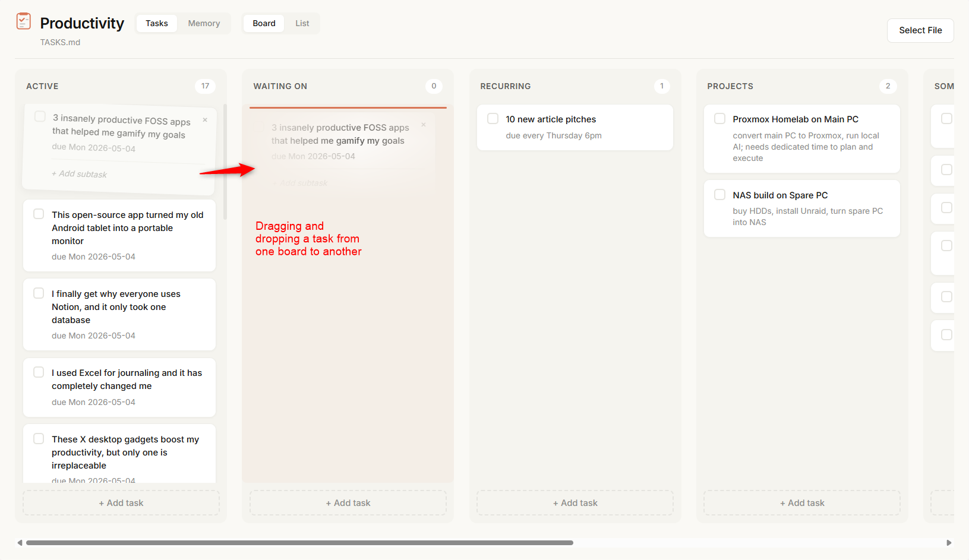Add a task to the Recurring column

(x=575, y=503)
